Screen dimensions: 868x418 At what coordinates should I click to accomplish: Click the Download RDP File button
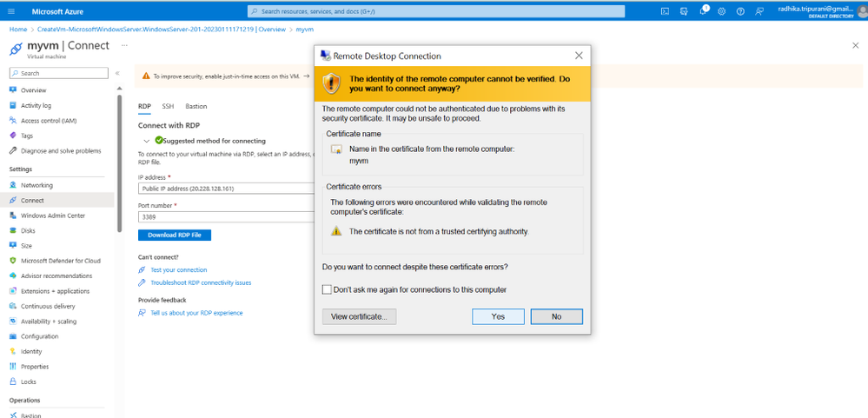tap(175, 235)
